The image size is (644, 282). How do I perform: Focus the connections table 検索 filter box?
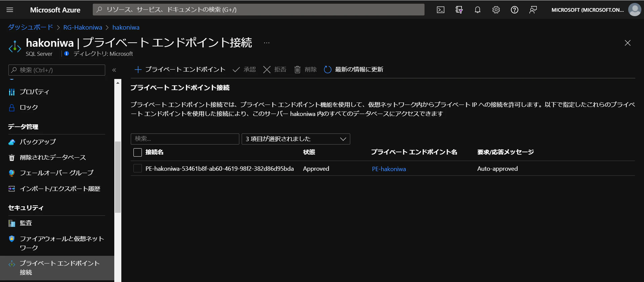click(185, 139)
